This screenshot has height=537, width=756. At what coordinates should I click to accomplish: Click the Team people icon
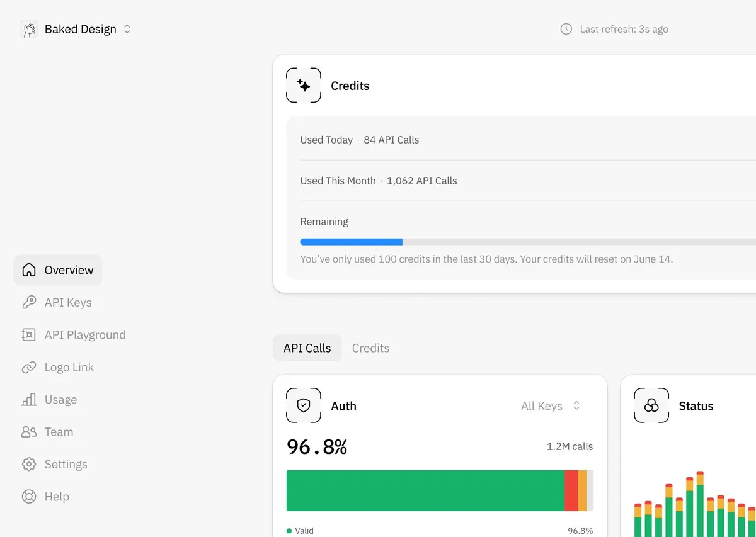(29, 432)
